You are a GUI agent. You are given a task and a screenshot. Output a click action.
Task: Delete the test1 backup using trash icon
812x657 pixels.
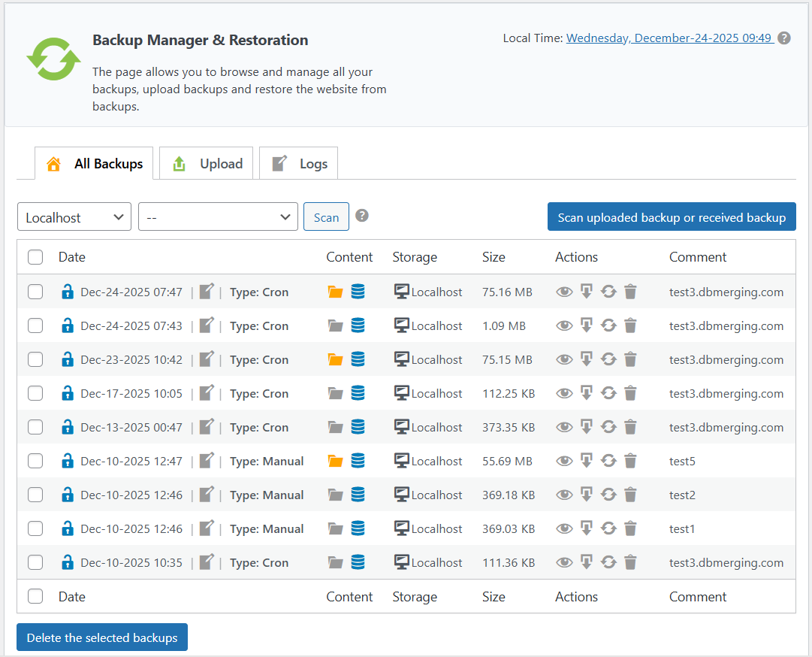pyautogui.click(x=630, y=528)
